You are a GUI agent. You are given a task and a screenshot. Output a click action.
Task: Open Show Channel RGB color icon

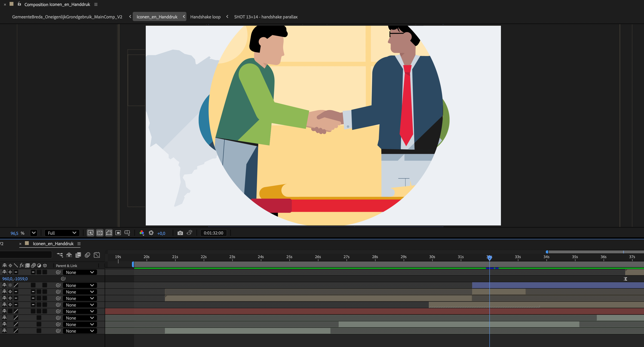click(x=142, y=233)
